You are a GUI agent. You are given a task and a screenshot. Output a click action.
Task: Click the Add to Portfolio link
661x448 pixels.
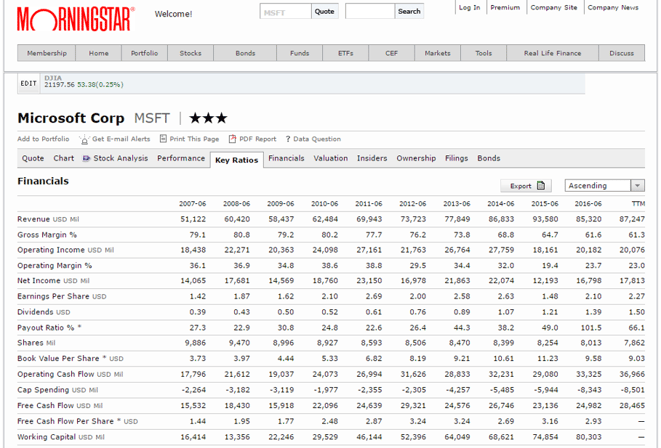point(43,139)
